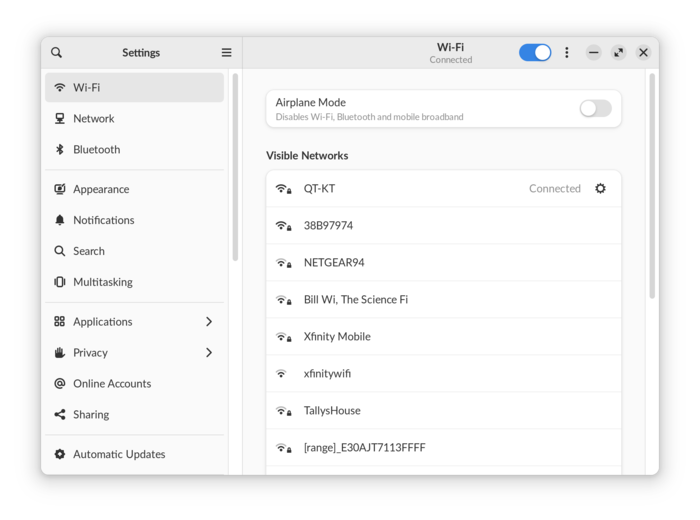Click the Multitasking icon in sidebar

(60, 282)
